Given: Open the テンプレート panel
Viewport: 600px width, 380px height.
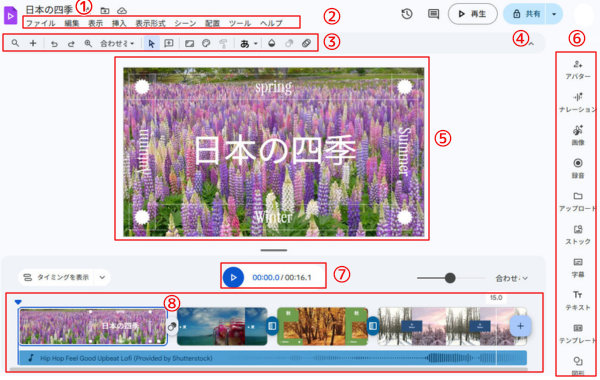Looking at the screenshot, I should point(578,333).
